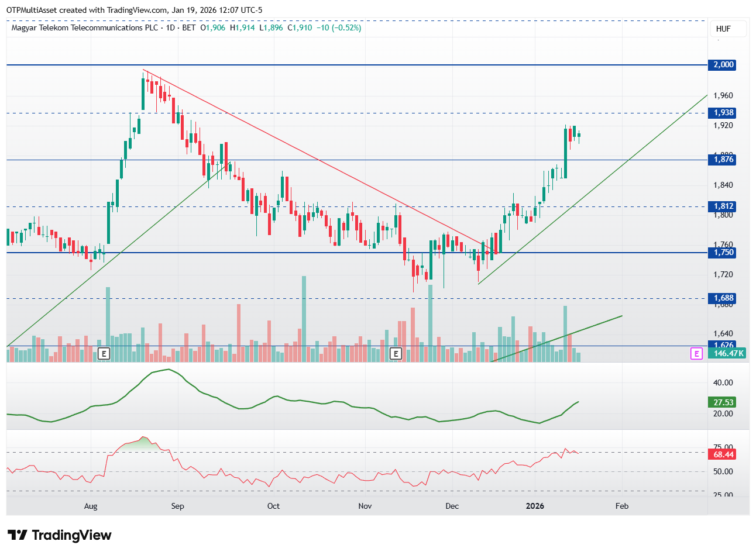This screenshot has width=756, height=555.
Task: Click the 1D interval label in header
Action: pos(170,27)
